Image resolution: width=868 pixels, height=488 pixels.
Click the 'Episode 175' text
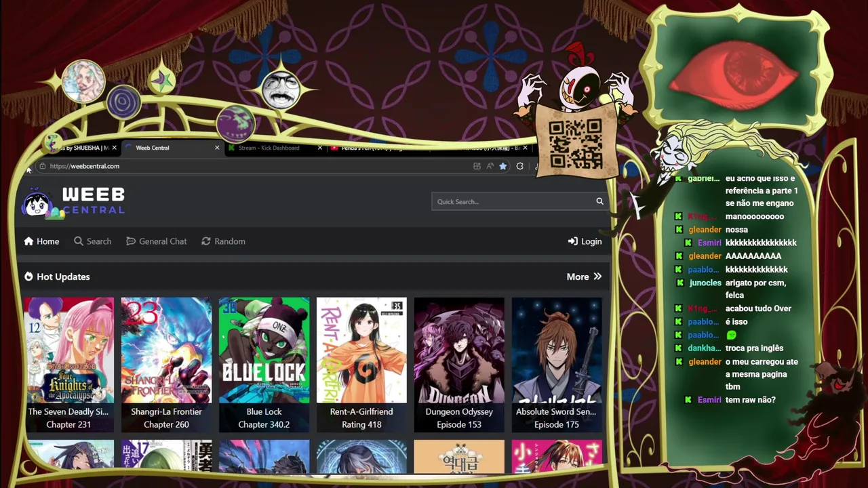pyautogui.click(x=557, y=425)
